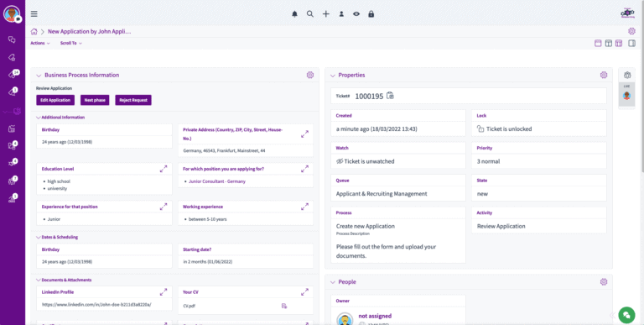
Task: Collapse the Business Process Information section
Action: [39, 76]
